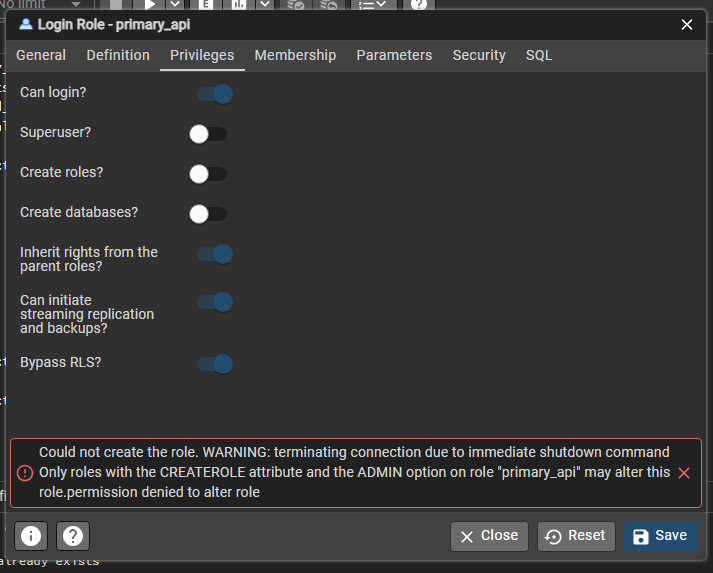Open the Parameters tab
The image size is (713, 573).
(394, 55)
